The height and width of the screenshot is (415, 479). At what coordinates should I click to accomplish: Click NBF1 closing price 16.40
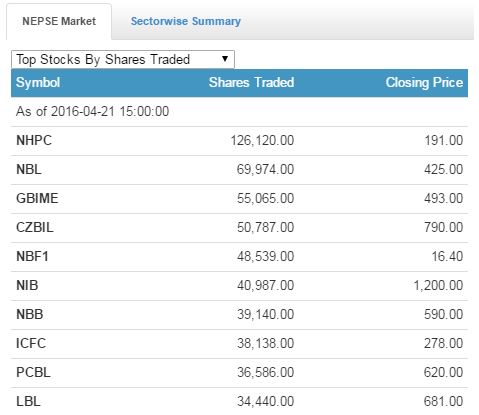(x=447, y=256)
